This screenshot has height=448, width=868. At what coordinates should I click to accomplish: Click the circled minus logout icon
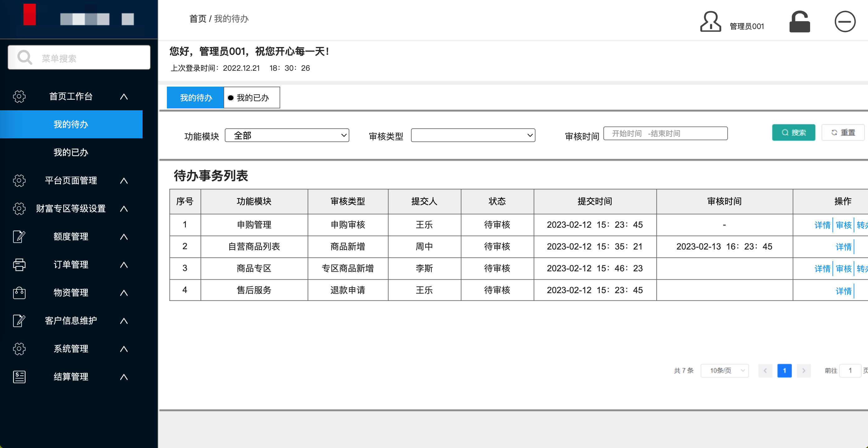tap(845, 21)
